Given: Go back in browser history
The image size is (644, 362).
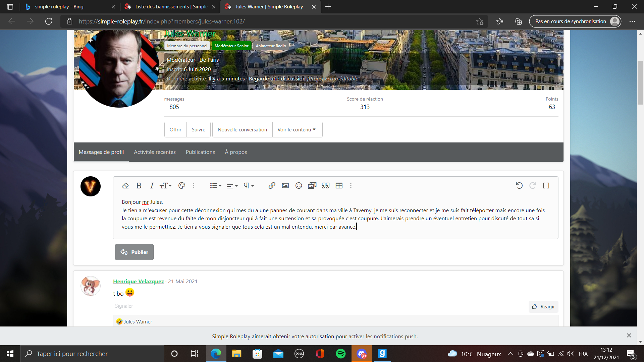Looking at the screenshot, I should (12, 21).
